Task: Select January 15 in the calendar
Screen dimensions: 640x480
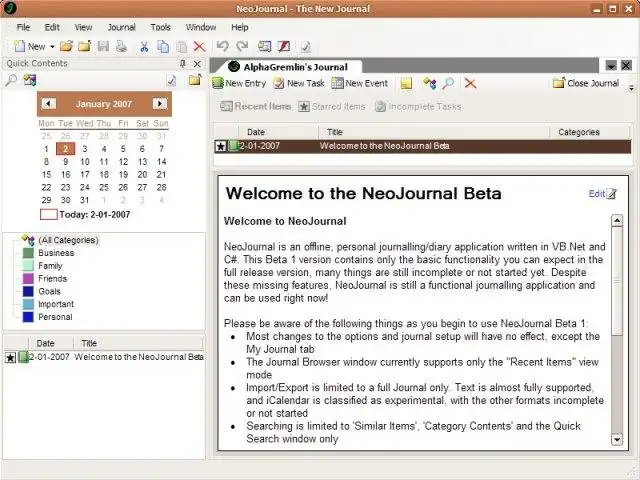Action: [x=47, y=175]
